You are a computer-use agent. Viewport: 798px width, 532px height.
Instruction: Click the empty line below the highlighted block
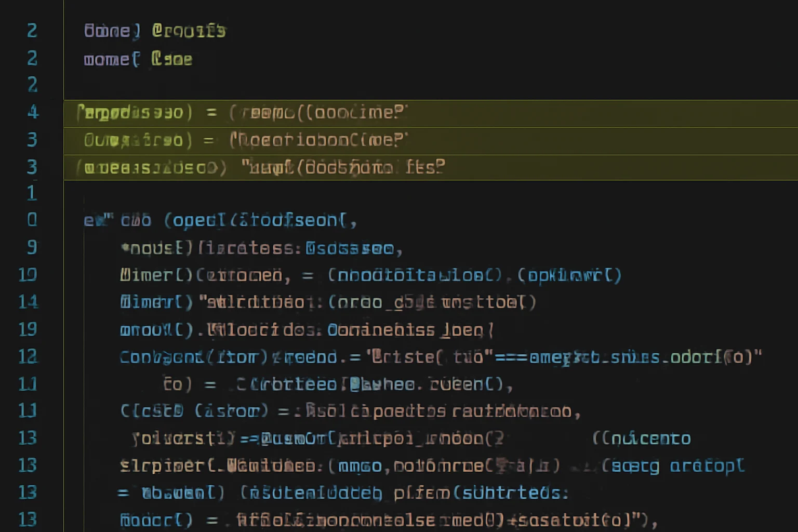pos(312,193)
